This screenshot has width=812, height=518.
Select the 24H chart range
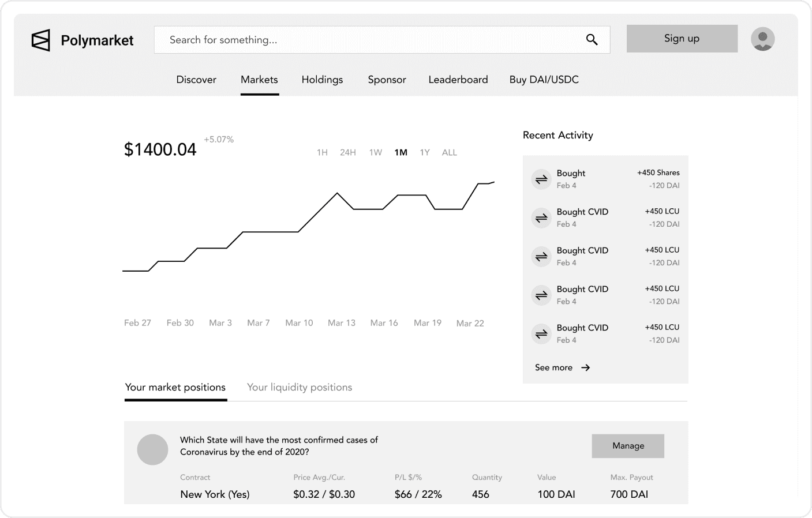click(x=347, y=152)
